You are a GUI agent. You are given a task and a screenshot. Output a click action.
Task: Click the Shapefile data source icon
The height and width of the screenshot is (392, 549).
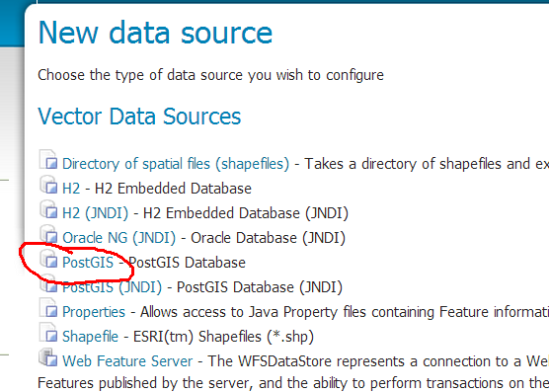pos(48,332)
